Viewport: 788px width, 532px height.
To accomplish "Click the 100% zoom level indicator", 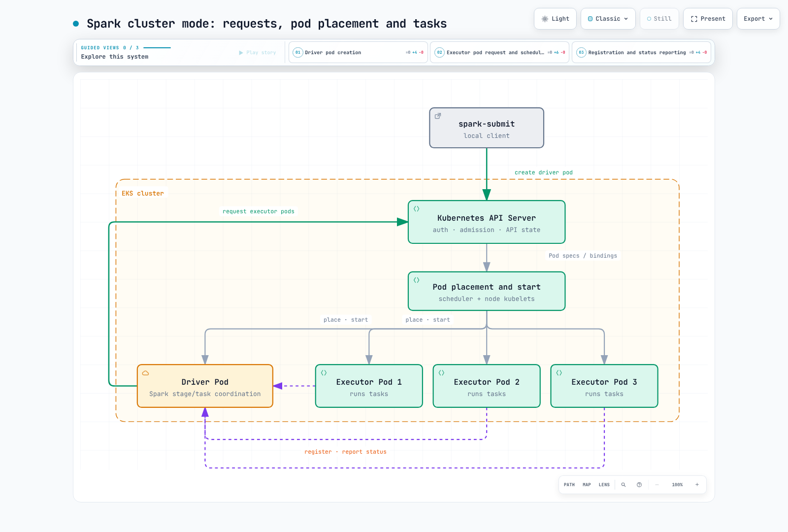I will click(x=677, y=485).
